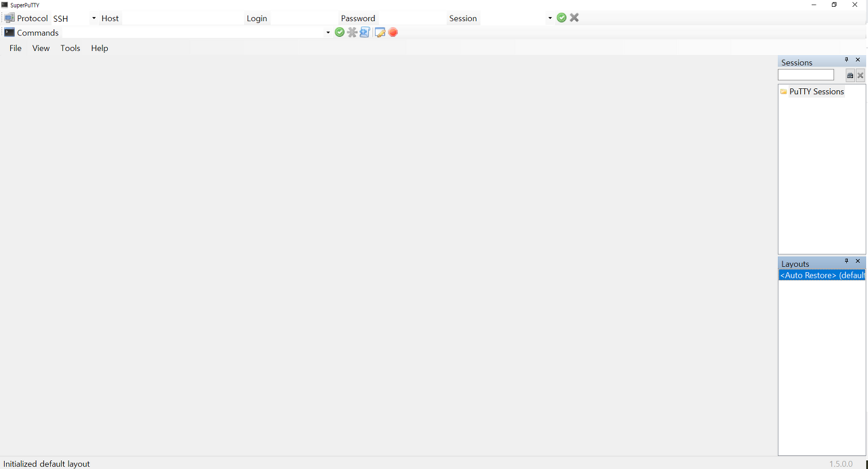This screenshot has height=469, width=868.
Task: Pin the Sessions panel
Action: coord(846,60)
